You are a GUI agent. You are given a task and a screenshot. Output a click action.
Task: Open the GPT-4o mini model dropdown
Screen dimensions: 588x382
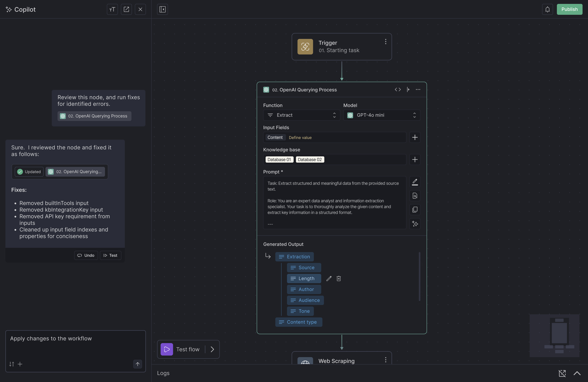tap(382, 115)
